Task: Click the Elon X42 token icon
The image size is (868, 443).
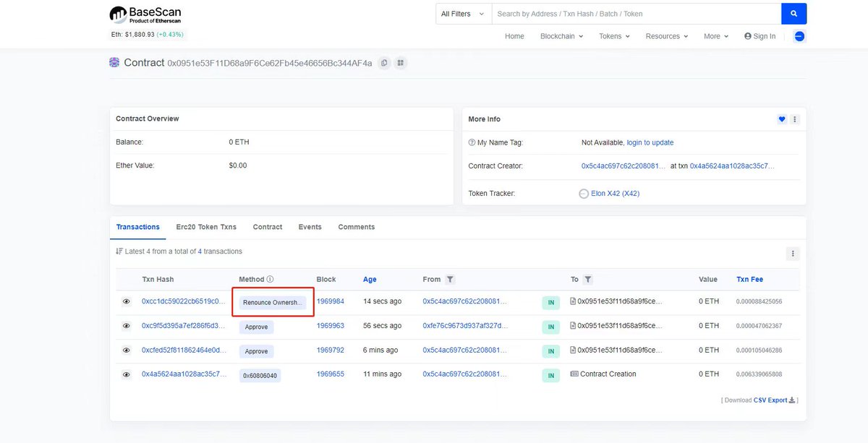Action: 584,194
